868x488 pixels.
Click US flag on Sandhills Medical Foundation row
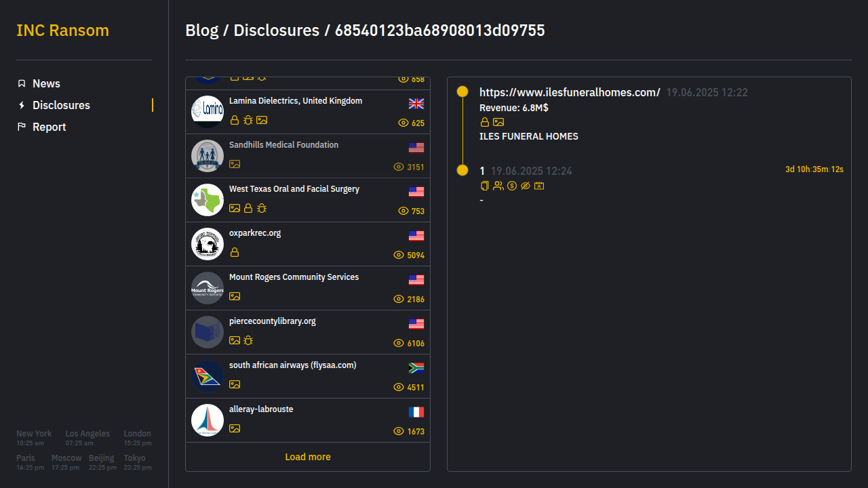[x=416, y=148]
